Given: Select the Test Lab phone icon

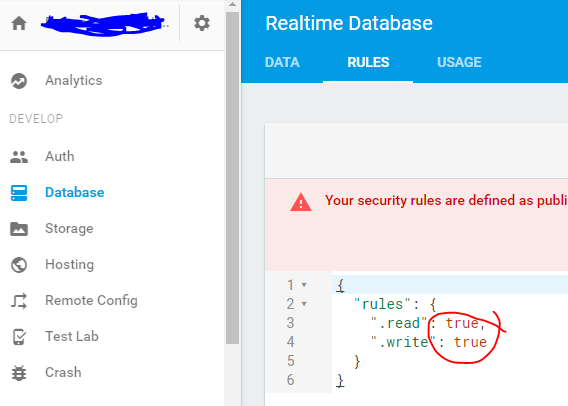Looking at the screenshot, I should (x=19, y=337).
